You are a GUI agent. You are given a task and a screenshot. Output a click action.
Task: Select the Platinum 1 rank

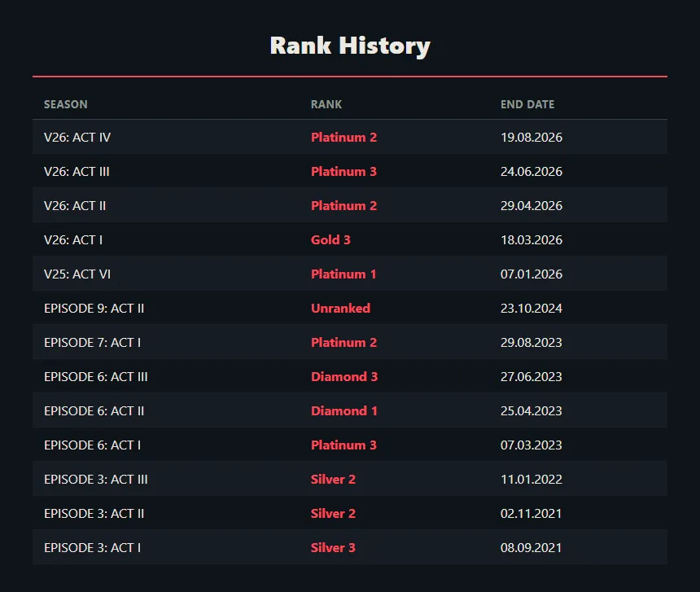click(343, 274)
